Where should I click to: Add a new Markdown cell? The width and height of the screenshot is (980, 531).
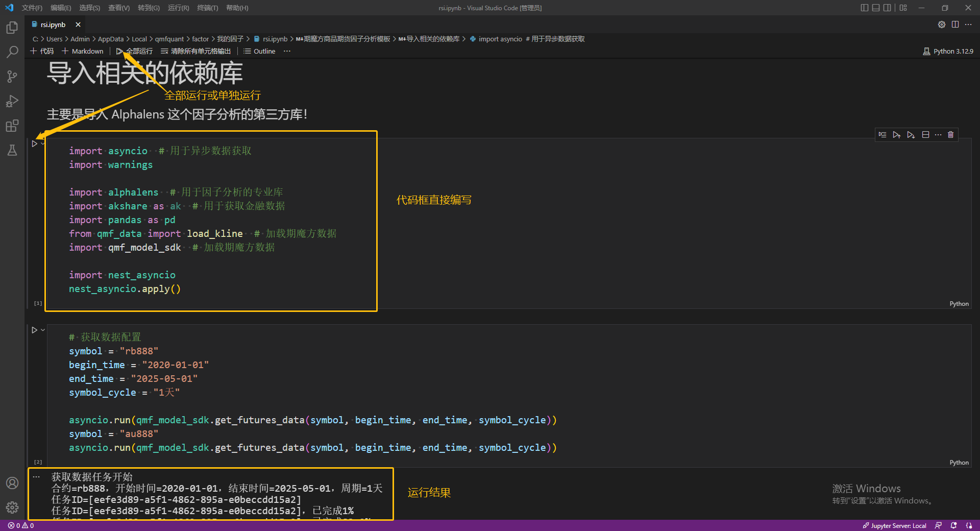83,51
